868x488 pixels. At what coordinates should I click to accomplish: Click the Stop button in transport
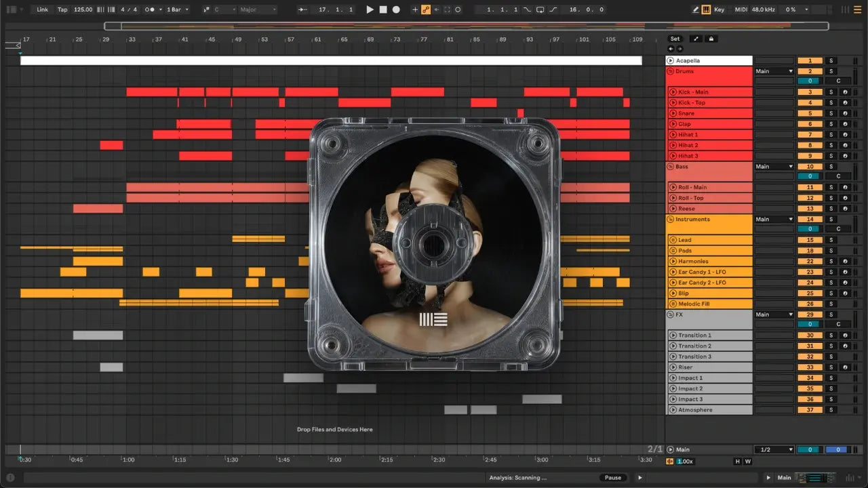point(383,9)
